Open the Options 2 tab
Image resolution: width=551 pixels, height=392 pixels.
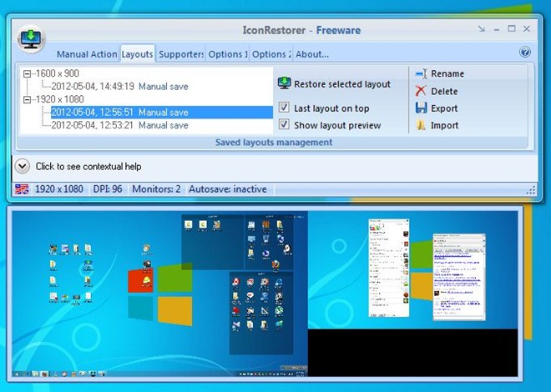[x=271, y=54]
